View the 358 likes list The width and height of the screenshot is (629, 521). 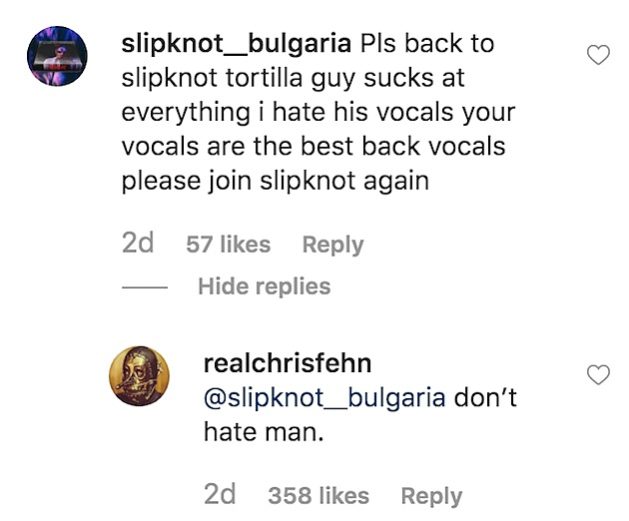click(x=319, y=496)
